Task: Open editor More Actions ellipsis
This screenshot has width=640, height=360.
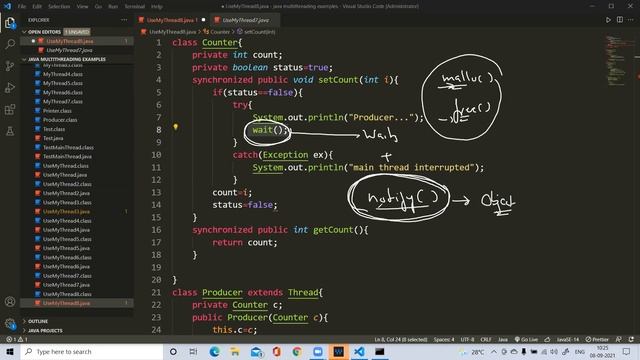Action: (x=631, y=20)
